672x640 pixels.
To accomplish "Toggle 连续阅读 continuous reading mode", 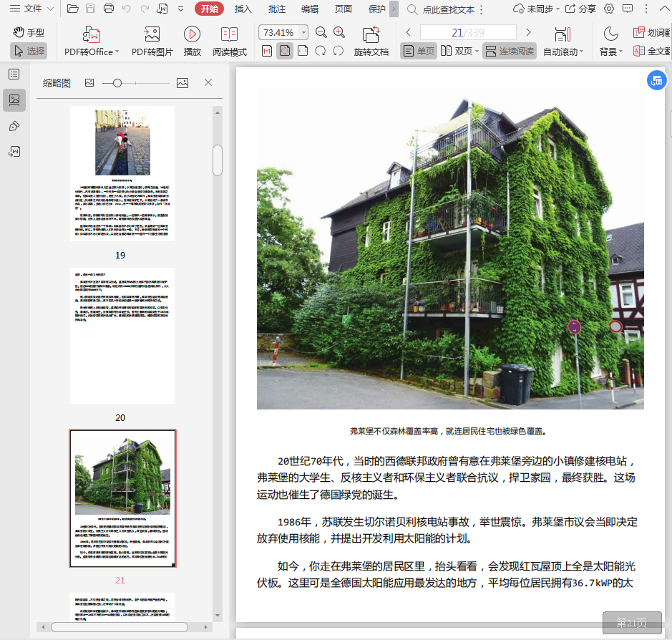I will (510, 52).
